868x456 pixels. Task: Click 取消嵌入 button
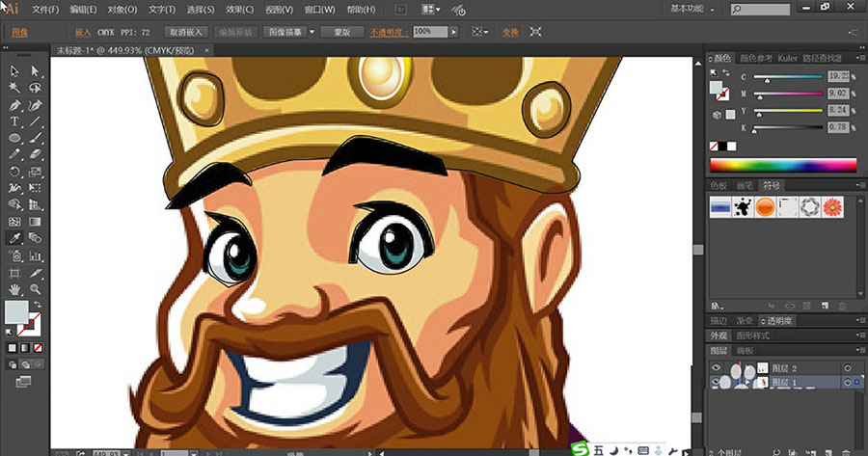(186, 32)
